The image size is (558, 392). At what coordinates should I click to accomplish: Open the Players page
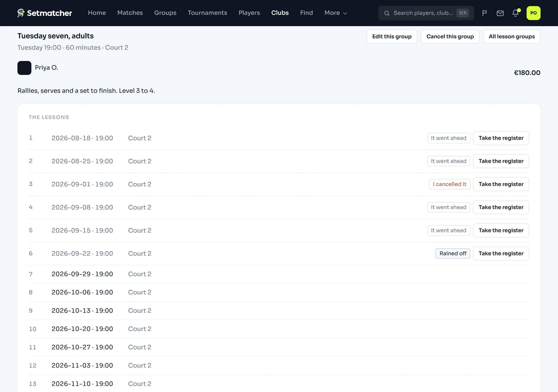point(249,13)
